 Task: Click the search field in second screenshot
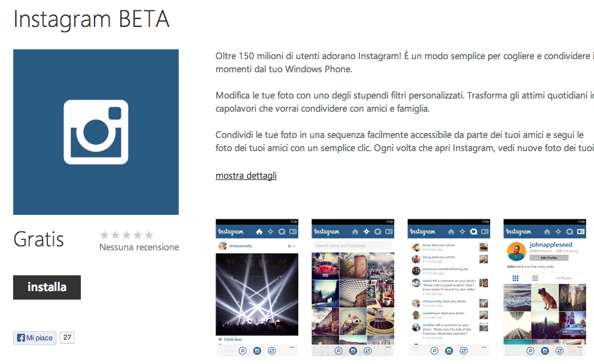point(352,246)
